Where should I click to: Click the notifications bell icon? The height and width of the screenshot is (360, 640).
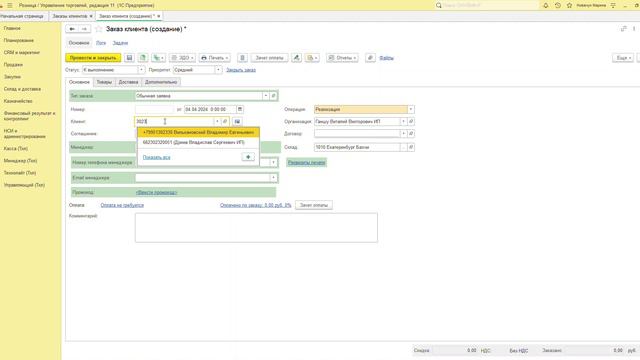546,6
